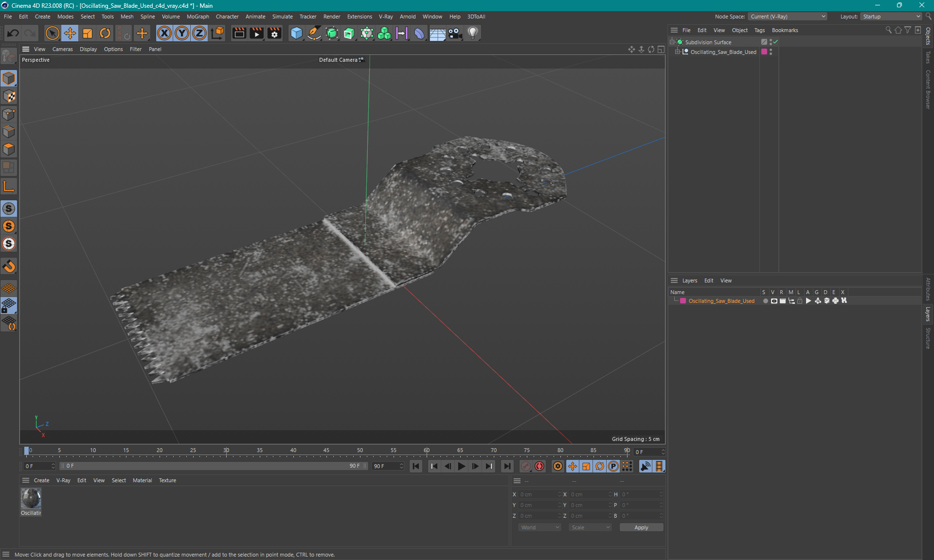Viewport: 934px width, 560px height.
Task: Toggle X axis lock
Action: [164, 33]
